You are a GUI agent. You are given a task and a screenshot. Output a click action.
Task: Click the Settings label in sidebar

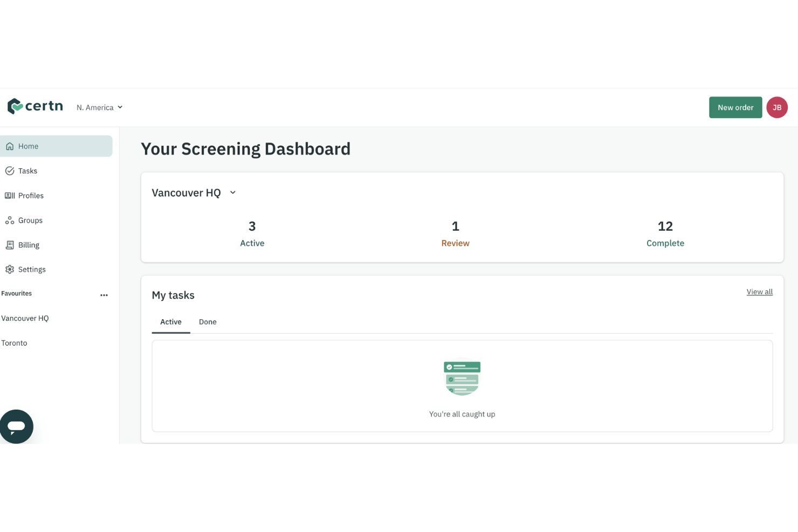pos(32,270)
